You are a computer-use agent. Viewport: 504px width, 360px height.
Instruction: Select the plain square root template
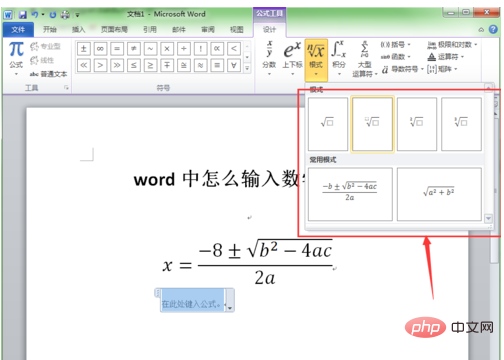click(x=328, y=124)
